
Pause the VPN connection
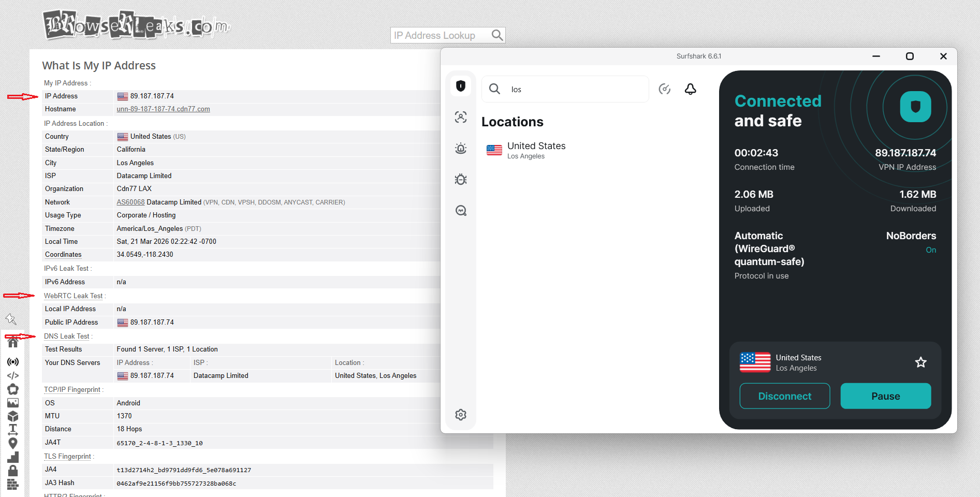pos(886,396)
